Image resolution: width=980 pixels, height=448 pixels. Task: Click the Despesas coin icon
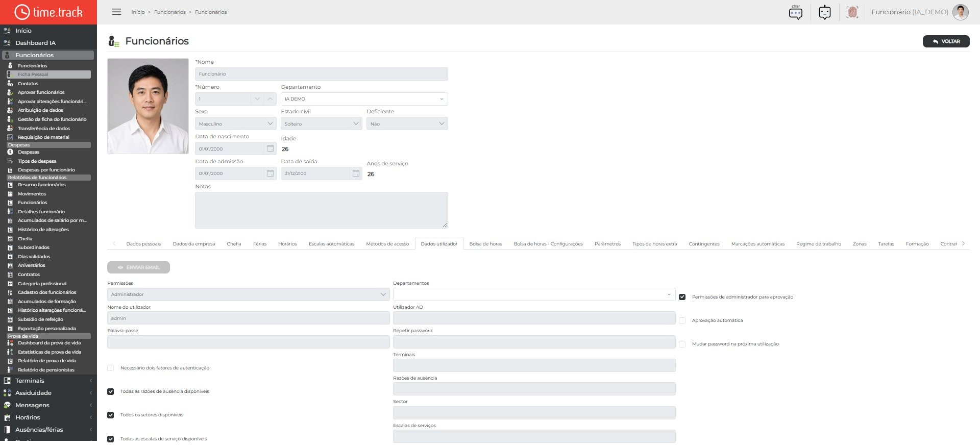10,152
